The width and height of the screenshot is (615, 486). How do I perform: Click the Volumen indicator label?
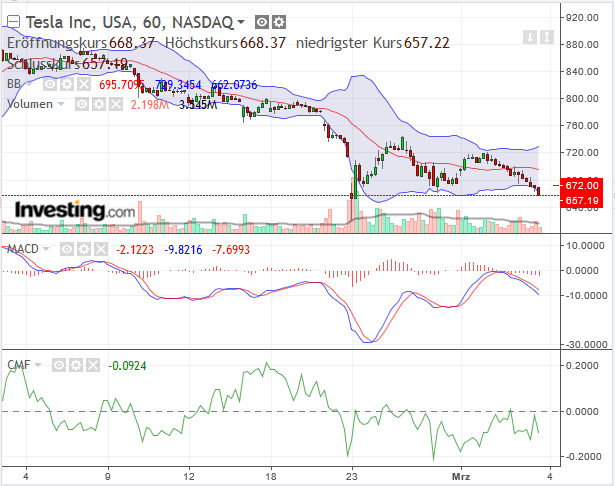pyautogui.click(x=30, y=104)
